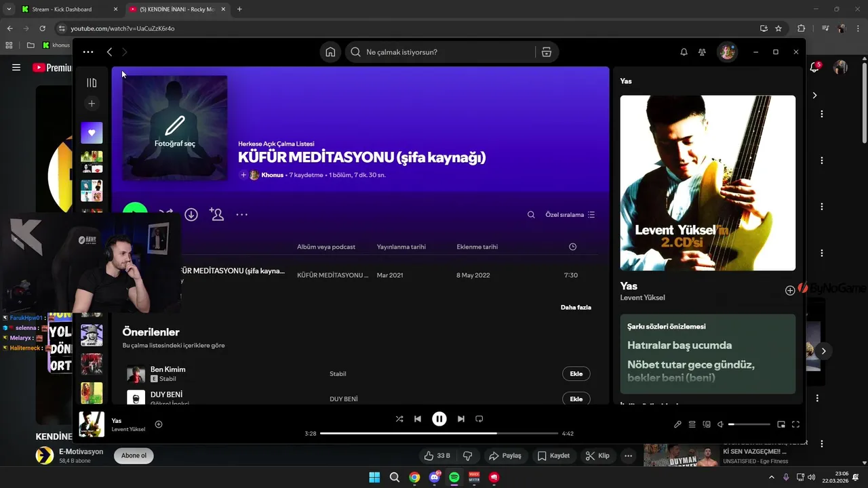Skip to next track
This screenshot has width=868, height=488.
(x=461, y=419)
